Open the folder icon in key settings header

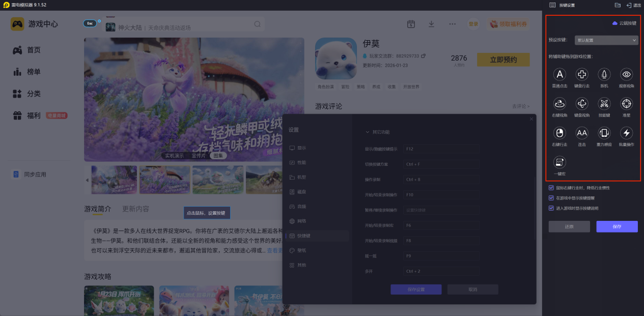click(x=618, y=5)
